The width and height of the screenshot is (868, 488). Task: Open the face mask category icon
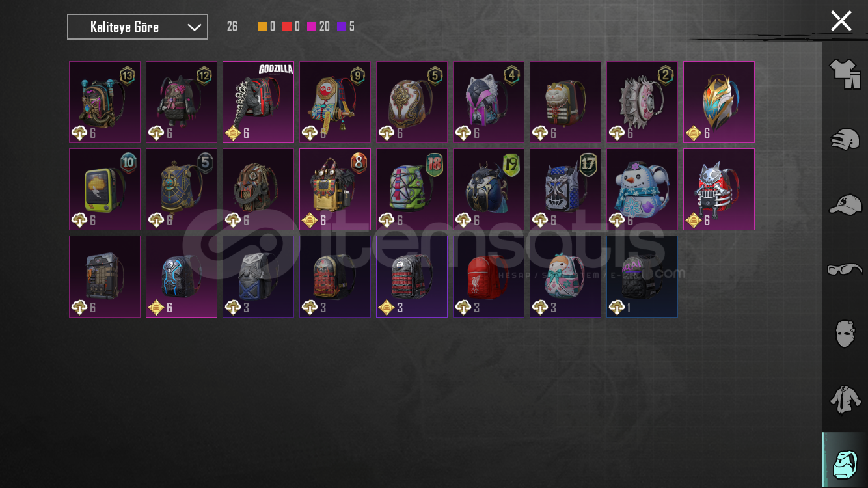point(845,333)
